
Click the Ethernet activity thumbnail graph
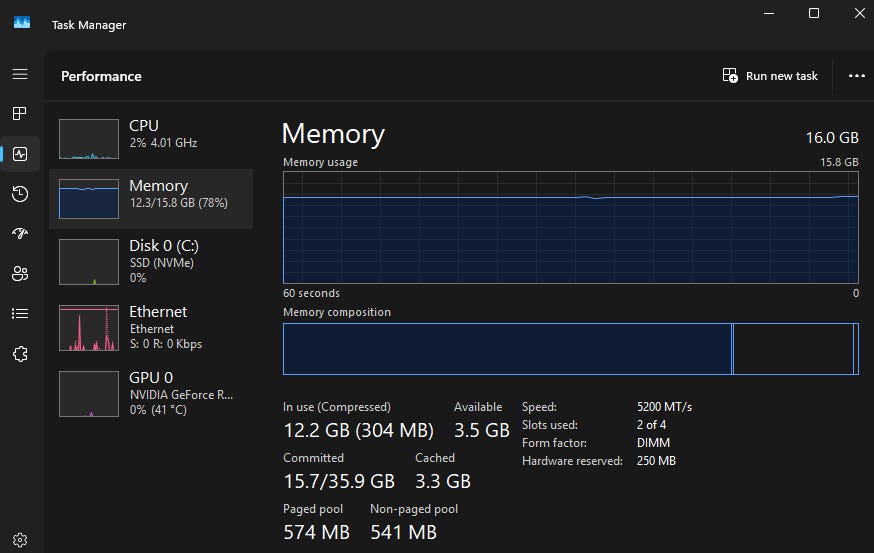89,329
